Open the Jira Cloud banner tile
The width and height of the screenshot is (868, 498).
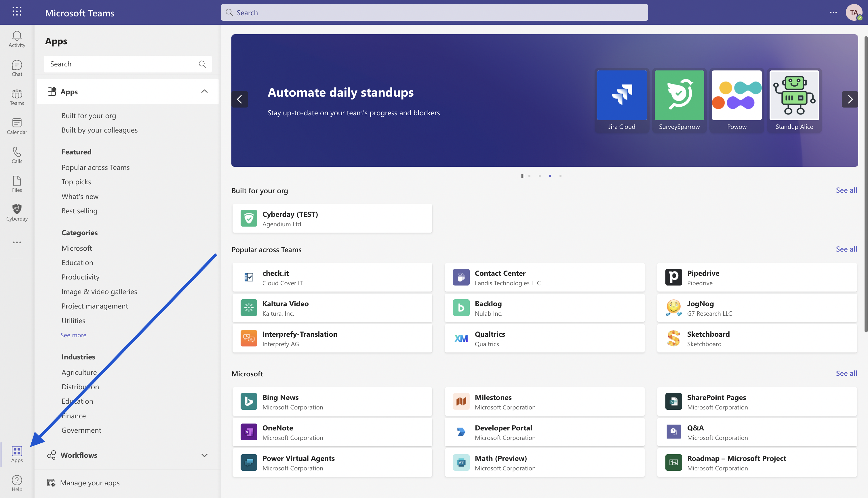[622, 101]
